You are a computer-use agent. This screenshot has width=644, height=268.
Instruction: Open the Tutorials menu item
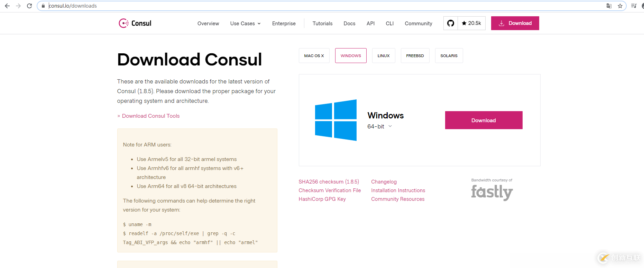coord(322,24)
